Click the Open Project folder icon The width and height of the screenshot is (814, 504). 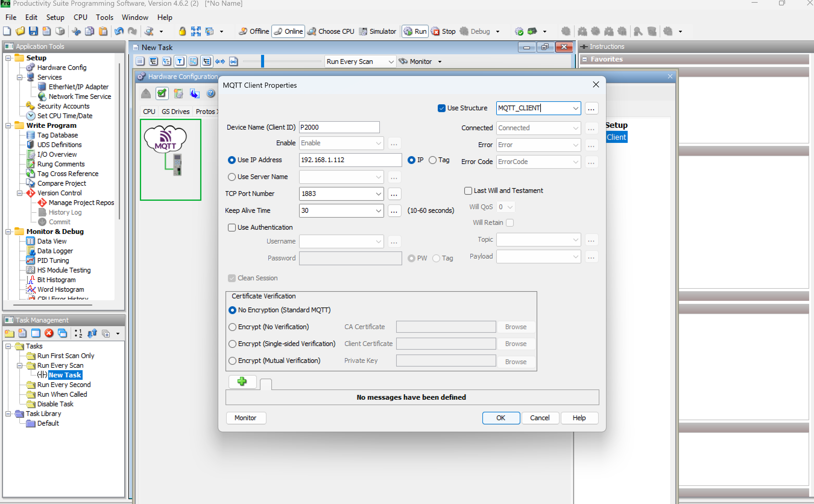click(x=20, y=31)
